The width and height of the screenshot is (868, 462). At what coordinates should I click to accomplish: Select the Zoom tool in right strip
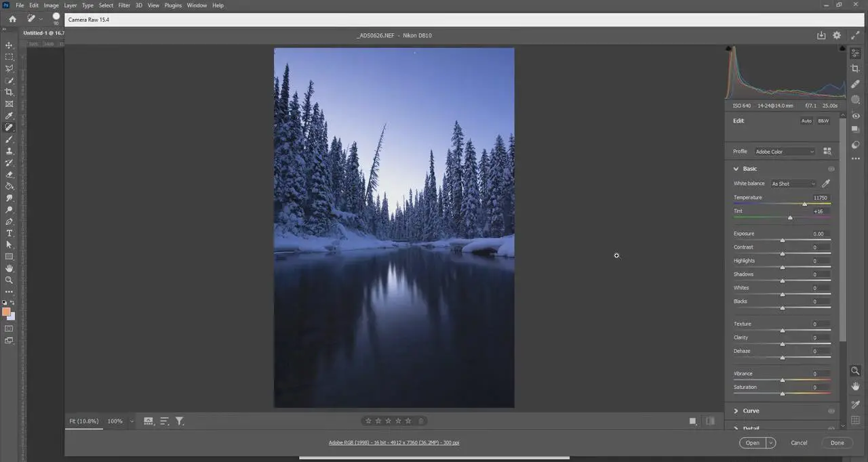(855, 371)
